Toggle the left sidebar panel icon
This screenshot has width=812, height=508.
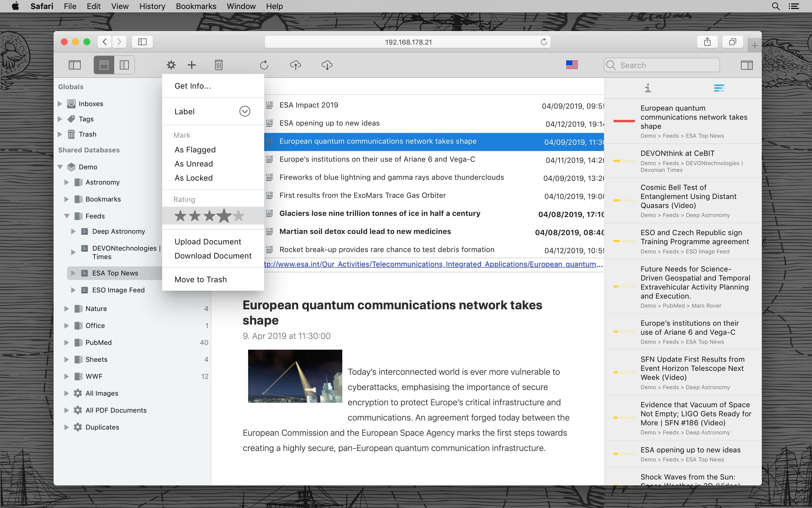click(x=74, y=65)
